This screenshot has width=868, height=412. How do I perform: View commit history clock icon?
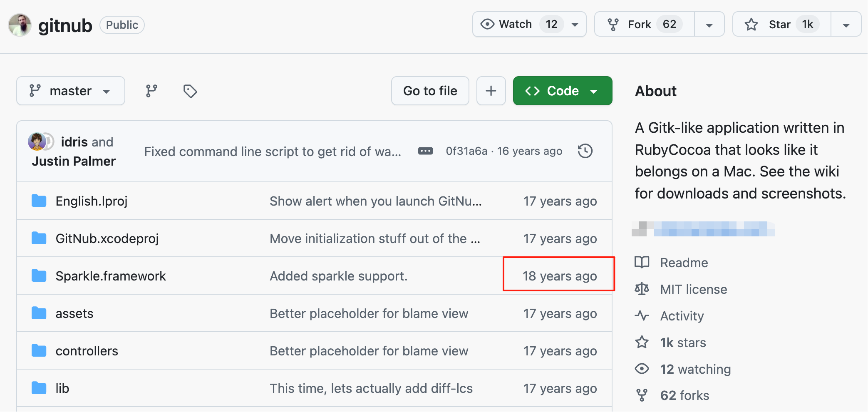(x=585, y=151)
